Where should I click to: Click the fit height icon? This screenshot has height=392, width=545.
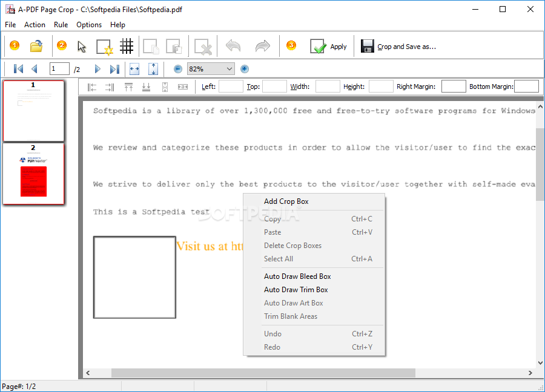pyautogui.click(x=153, y=69)
